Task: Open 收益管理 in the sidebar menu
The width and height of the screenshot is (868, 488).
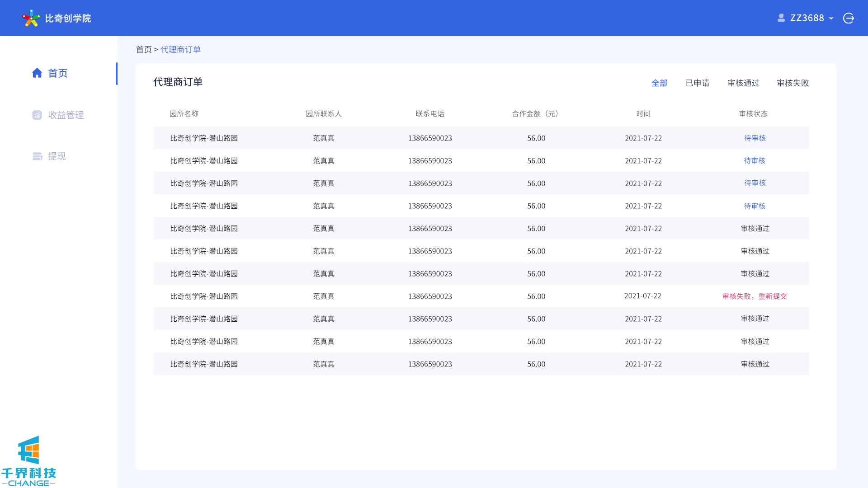Action: point(66,115)
